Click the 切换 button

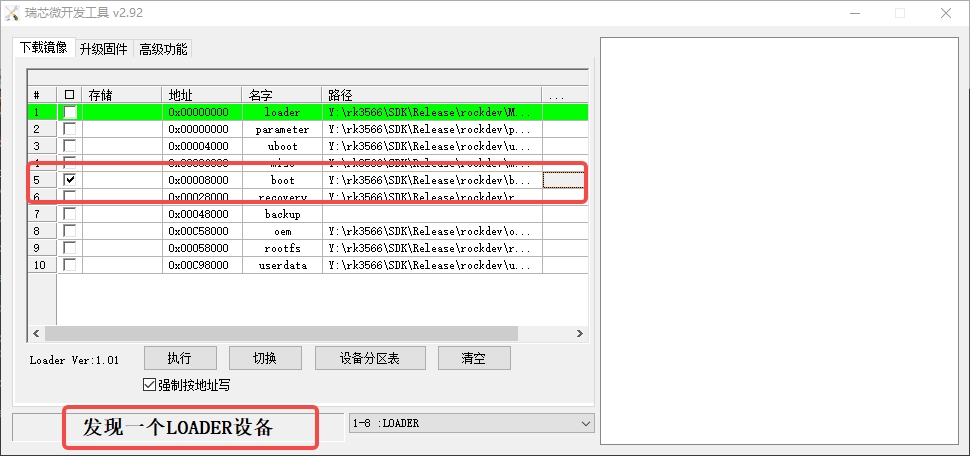(265, 358)
